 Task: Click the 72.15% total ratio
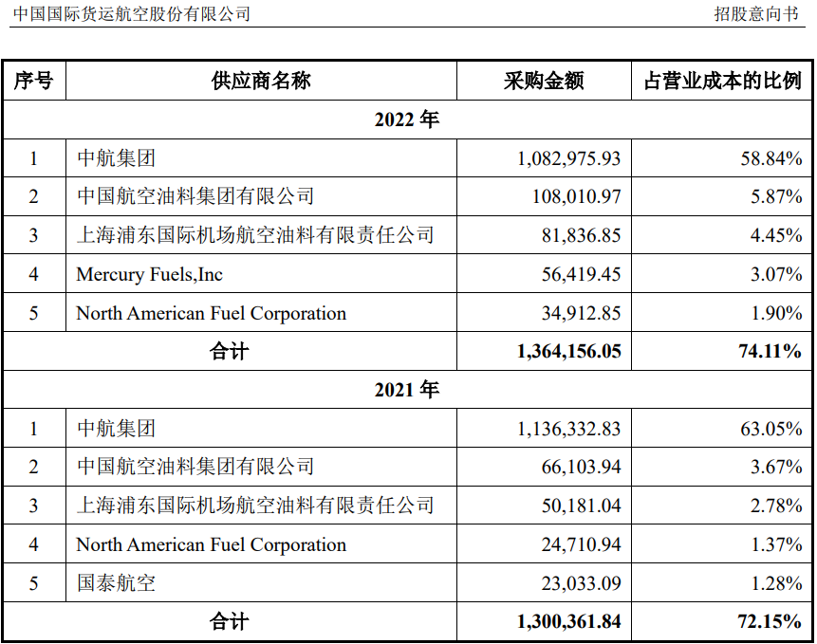tap(771, 621)
